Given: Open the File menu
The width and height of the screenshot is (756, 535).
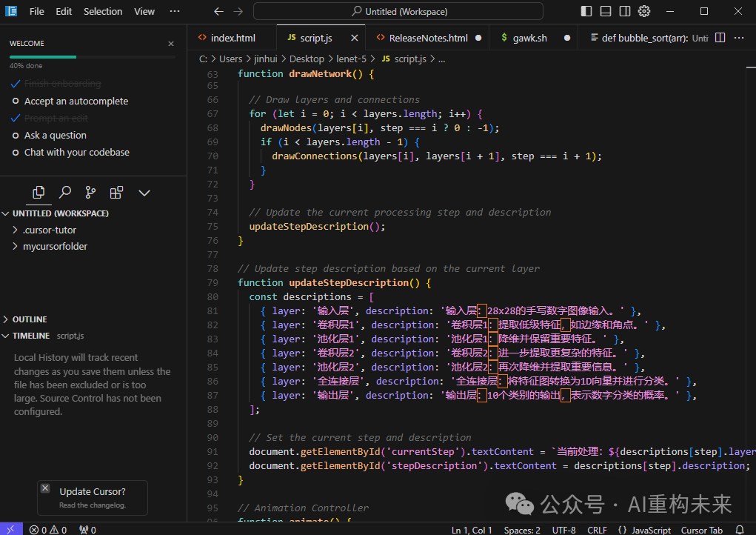Looking at the screenshot, I should 36,11.
